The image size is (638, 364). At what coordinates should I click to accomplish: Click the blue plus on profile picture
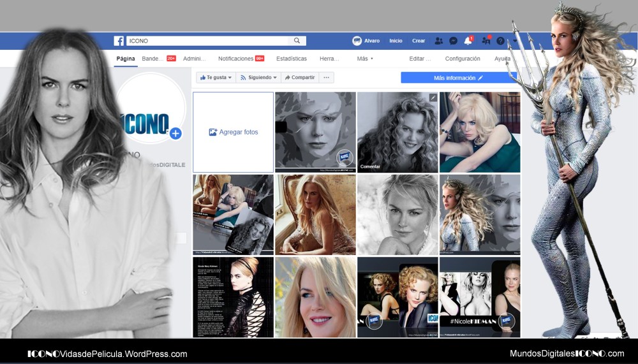tap(176, 133)
